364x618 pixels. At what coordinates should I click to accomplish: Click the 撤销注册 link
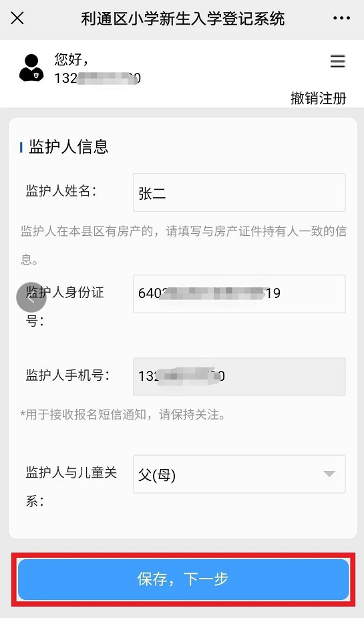319,98
